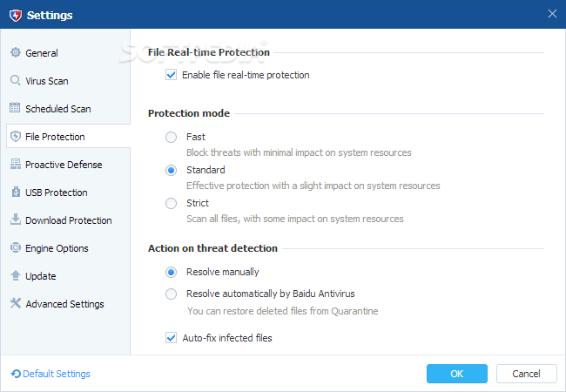Image resolution: width=566 pixels, height=392 pixels.
Task: Choose the Strict protection mode
Action: pyautogui.click(x=171, y=203)
